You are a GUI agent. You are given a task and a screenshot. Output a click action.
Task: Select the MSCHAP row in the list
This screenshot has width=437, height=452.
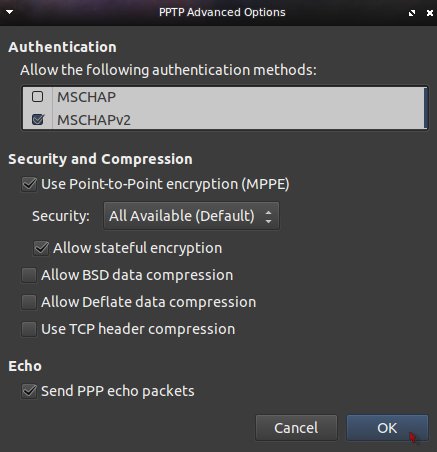223,97
